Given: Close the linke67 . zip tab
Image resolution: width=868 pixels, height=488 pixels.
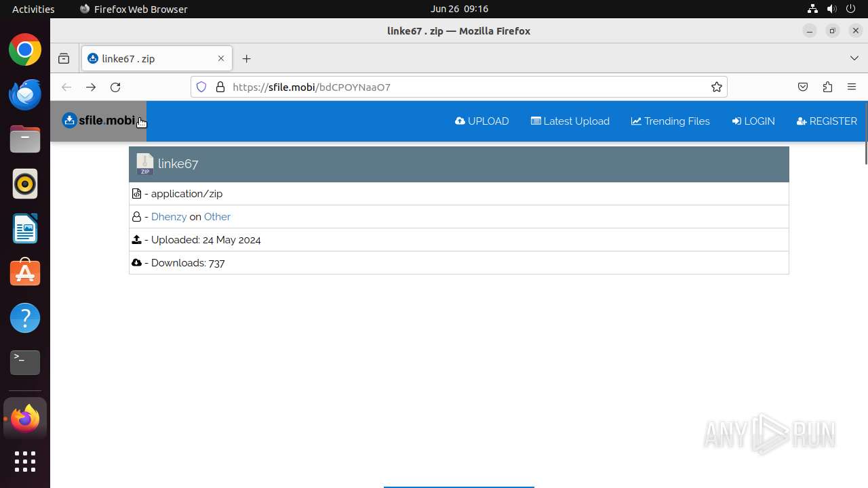Looking at the screenshot, I should [220, 58].
